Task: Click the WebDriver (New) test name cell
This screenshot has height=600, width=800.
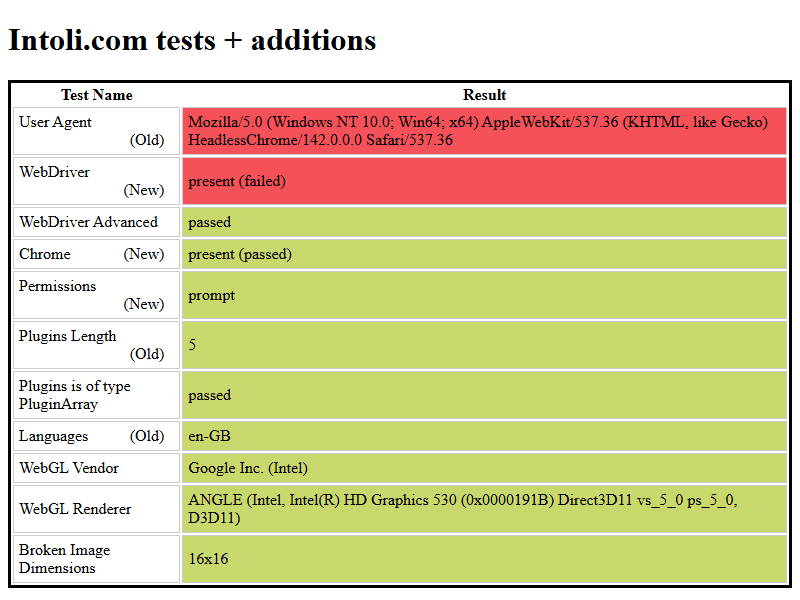Action: tap(96, 181)
